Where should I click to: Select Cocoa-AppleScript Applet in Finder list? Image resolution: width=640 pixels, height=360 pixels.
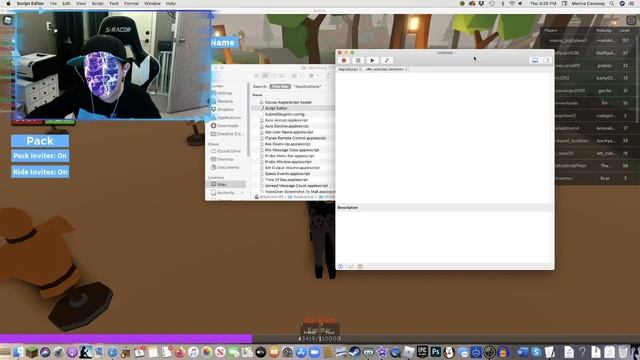click(x=288, y=102)
